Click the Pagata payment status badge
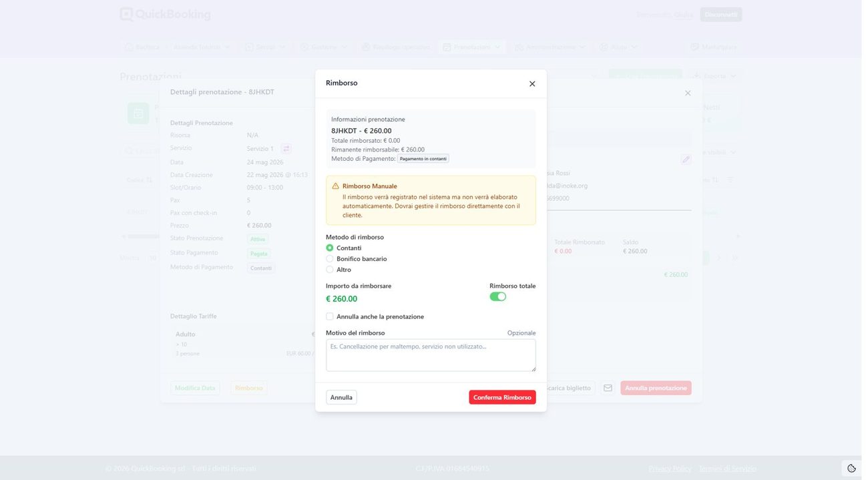The width and height of the screenshot is (868, 480). pos(258,254)
